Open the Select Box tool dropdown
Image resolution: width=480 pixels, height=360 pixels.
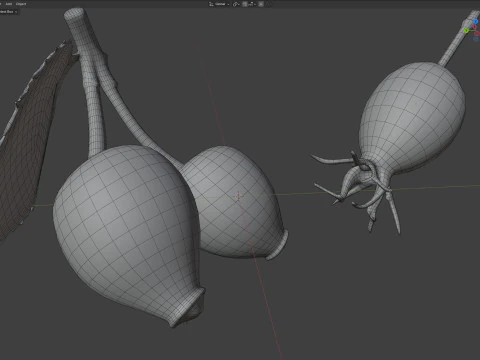8,12
